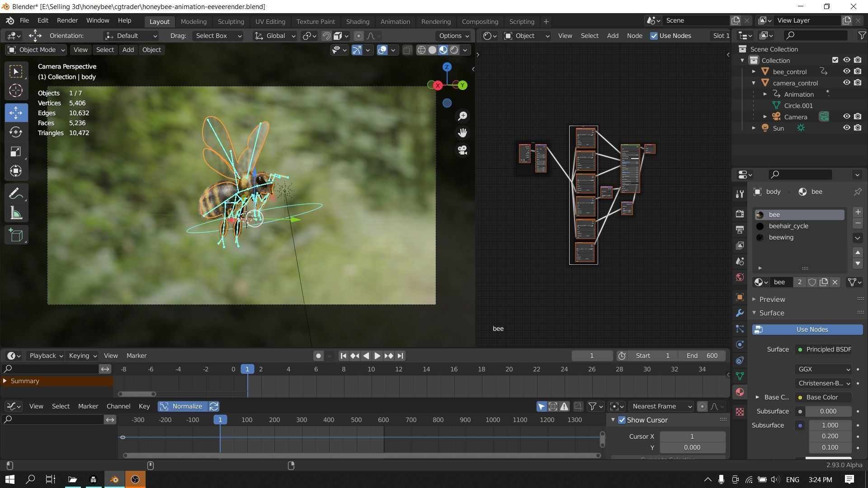The image size is (868, 488).
Task: Click the Add Cube tool icon
Action: coord(16,235)
